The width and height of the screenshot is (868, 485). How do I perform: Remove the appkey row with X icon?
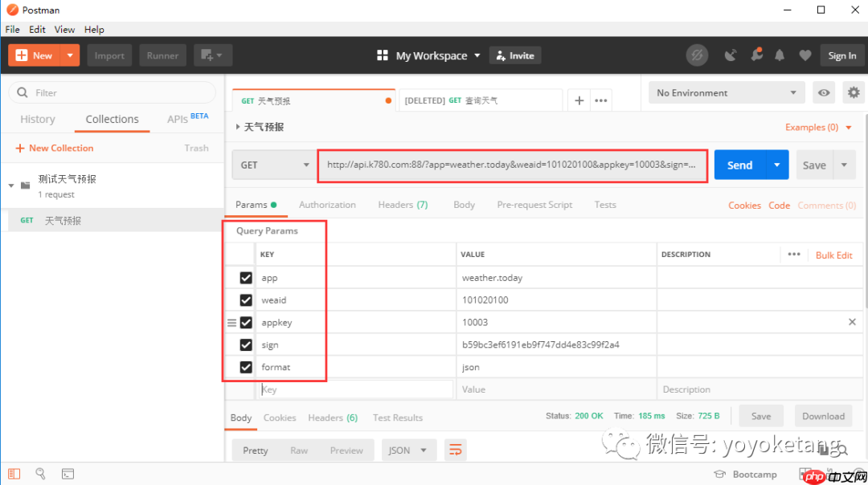(852, 322)
